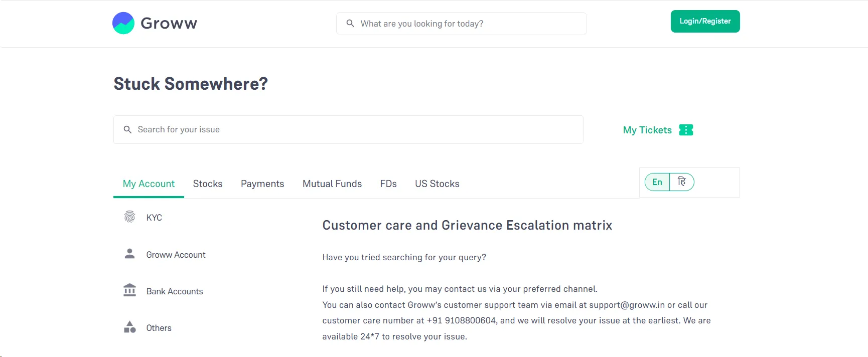This screenshot has width=868, height=357.
Task: Go to the FDs tab
Action: coord(388,184)
